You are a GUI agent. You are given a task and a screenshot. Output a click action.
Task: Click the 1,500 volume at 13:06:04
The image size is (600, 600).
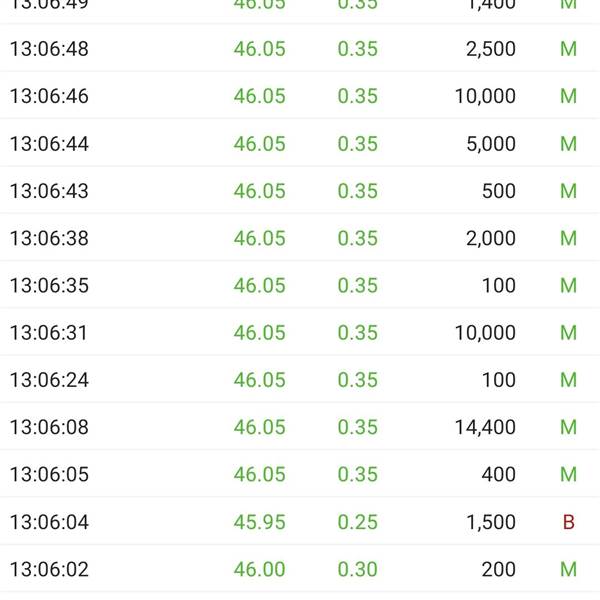coord(491,522)
